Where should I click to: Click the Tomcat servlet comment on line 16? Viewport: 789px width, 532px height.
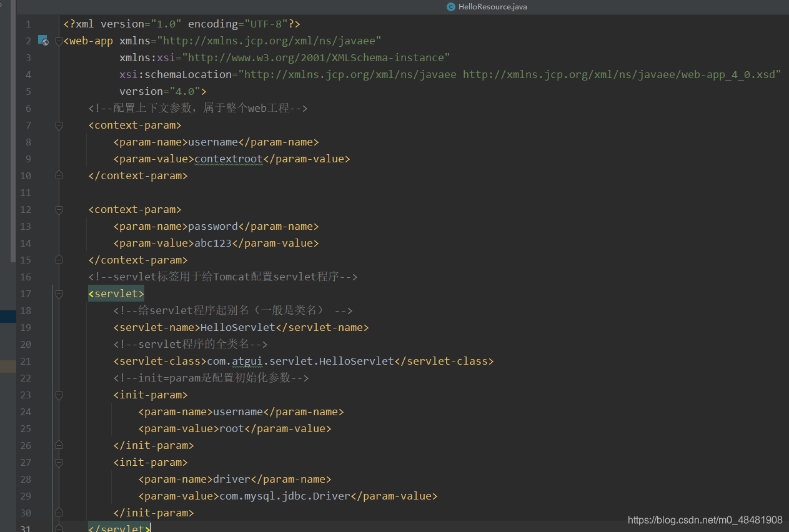point(223,277)
